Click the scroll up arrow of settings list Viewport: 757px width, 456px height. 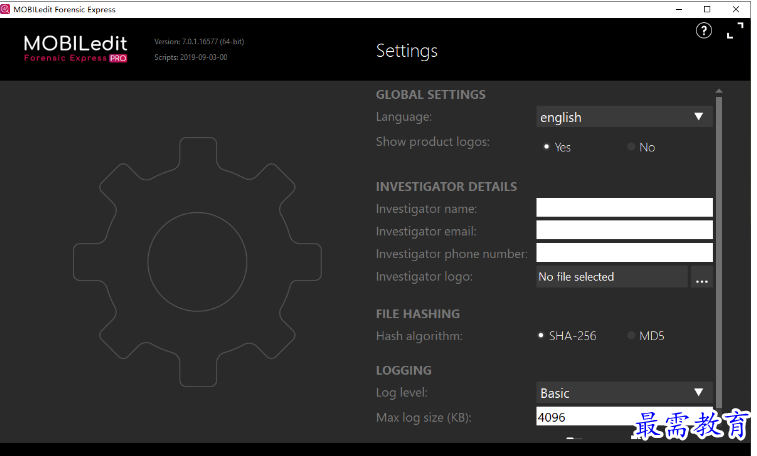(x=719, y=91)
